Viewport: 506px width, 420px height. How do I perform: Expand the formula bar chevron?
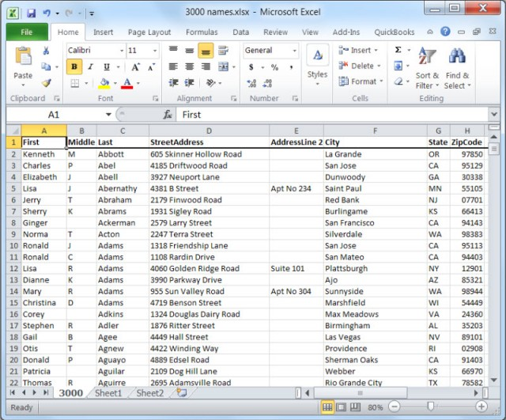(493, 114)
